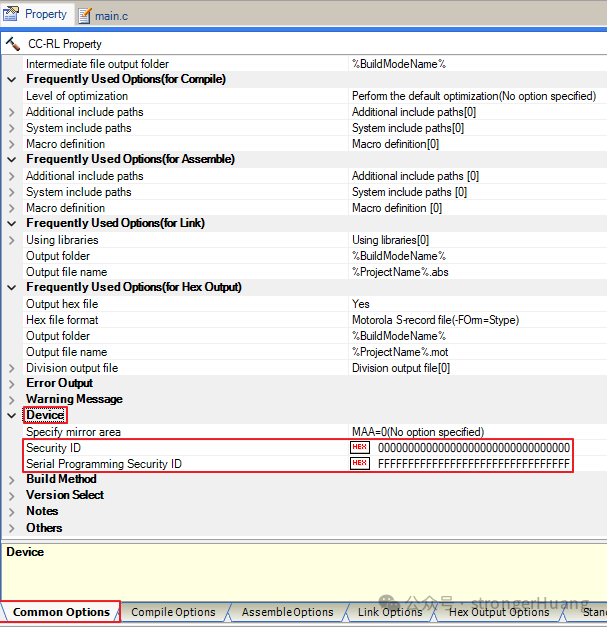The width and height of the screenshot is (607, 627).
Task: Click the Property tab icon
Action: click(x=11, y=14)
